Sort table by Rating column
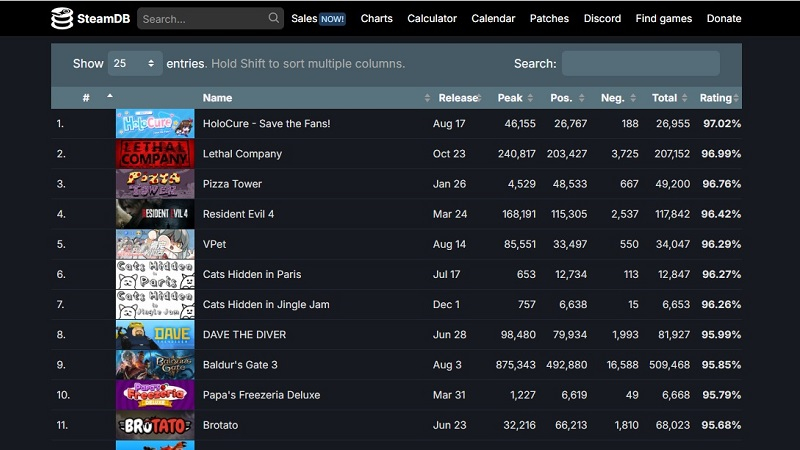Screen dimensions: 800x450 tap(715, 98)
